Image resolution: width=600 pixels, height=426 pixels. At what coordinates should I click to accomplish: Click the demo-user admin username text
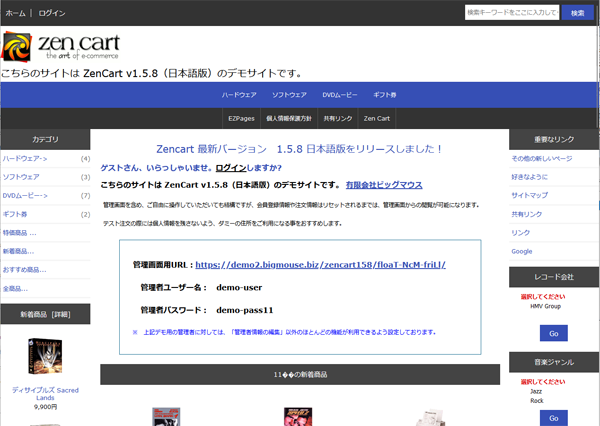pyautogui.click(x=239, y=287)
